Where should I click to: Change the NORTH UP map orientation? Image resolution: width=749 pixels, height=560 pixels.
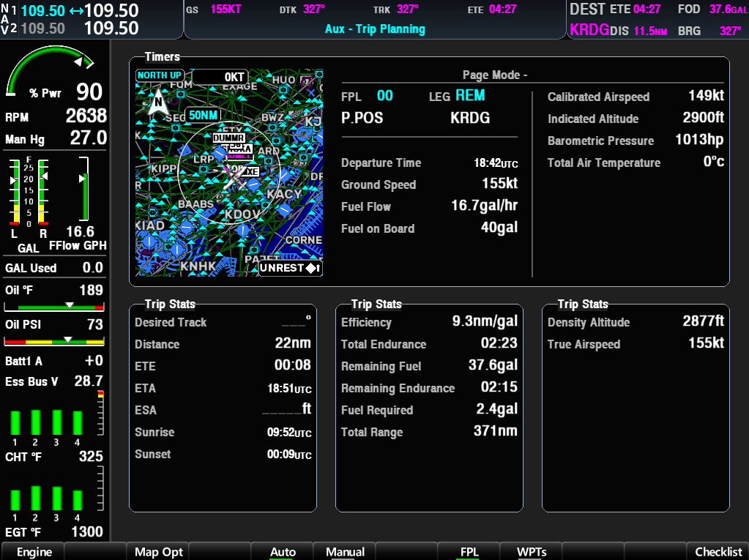159,75
